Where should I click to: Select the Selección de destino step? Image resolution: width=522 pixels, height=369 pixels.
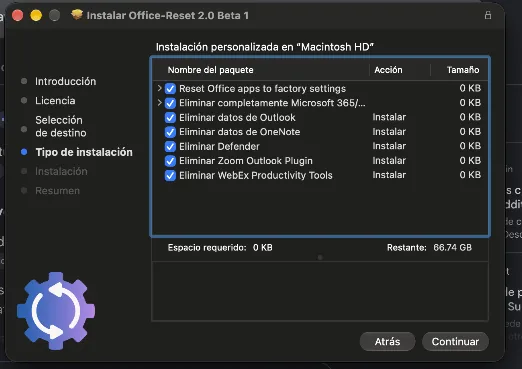click(61, 126)
